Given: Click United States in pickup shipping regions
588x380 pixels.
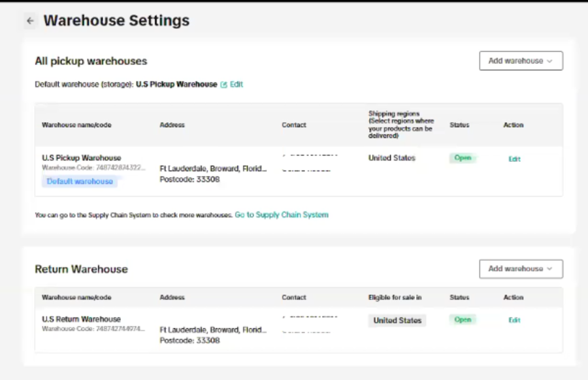Looking at the screenshot, I should point(391,158).
